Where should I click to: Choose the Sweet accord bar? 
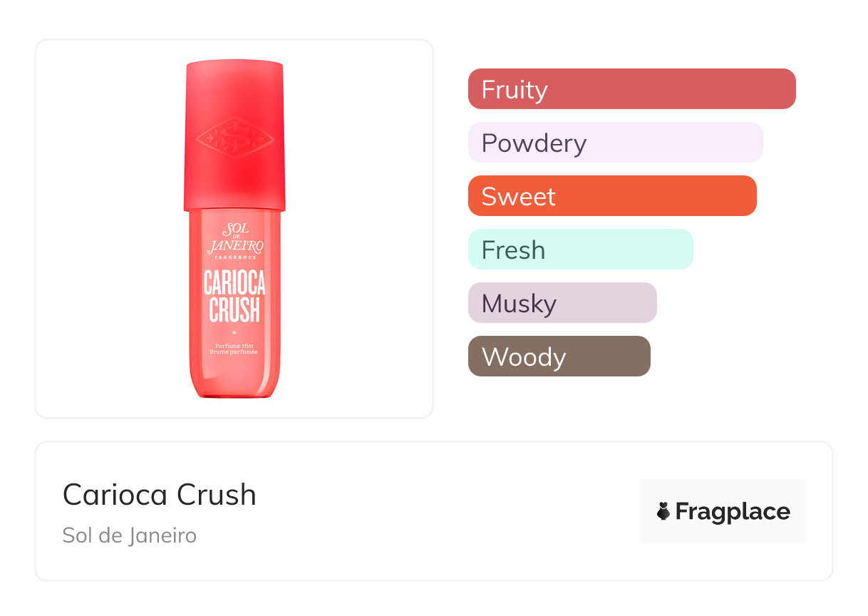point(611,196)
